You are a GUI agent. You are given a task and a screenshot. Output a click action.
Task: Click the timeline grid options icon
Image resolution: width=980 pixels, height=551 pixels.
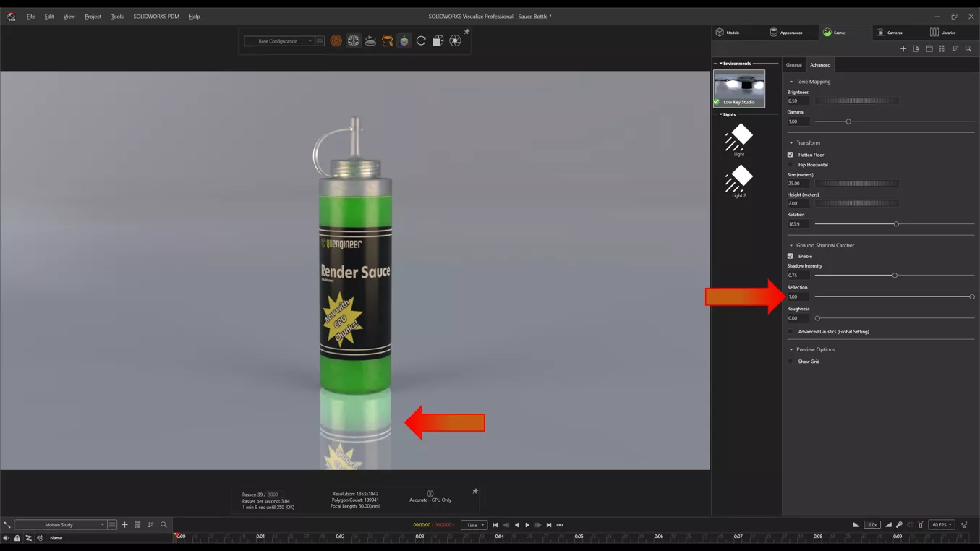click(137, 525)
